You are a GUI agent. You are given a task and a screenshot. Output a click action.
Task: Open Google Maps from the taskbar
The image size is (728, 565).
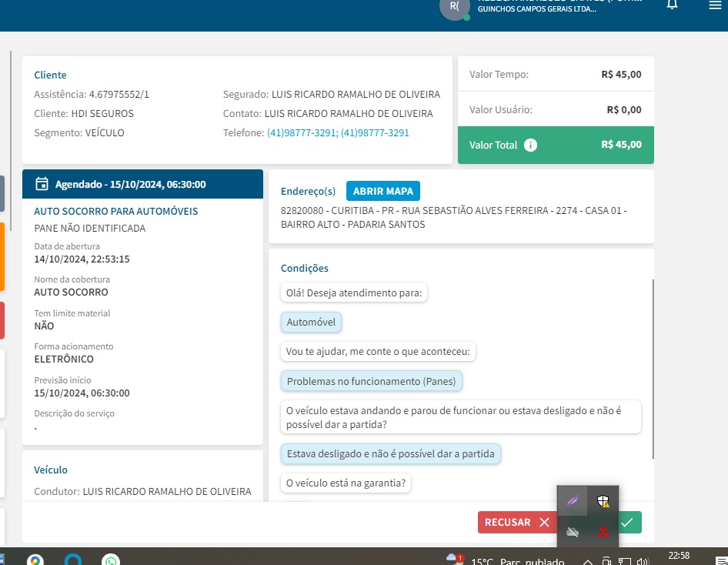pyautogui.click(x=35, y=560)
